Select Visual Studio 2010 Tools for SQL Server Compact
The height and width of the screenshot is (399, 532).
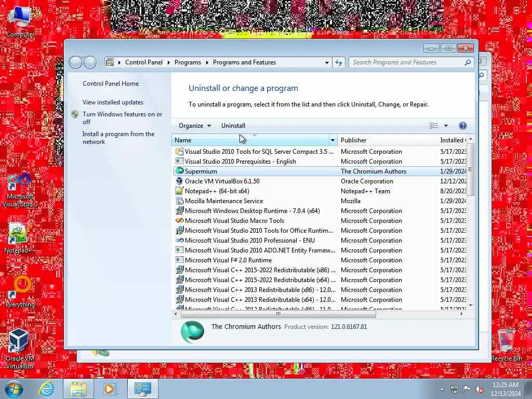click(x=259, y=152)
